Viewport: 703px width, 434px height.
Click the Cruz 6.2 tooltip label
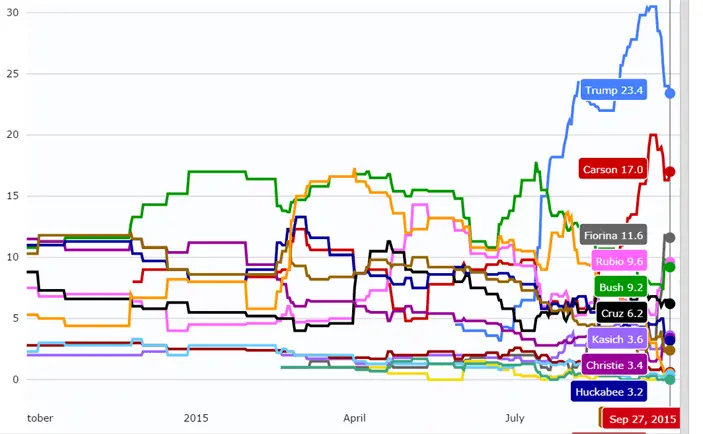click(x=622, y=313)
